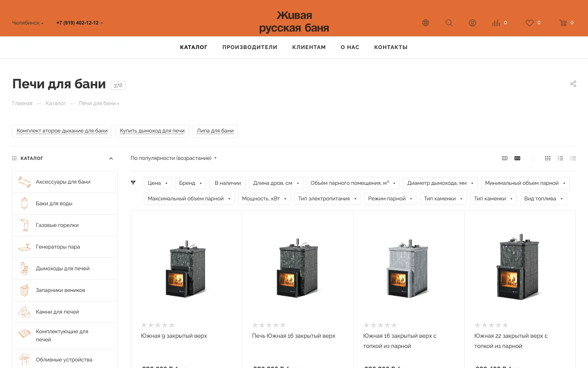Open the КОНТАКТЫ menu item
588x368 pixels.
click(x=391, y=47)
